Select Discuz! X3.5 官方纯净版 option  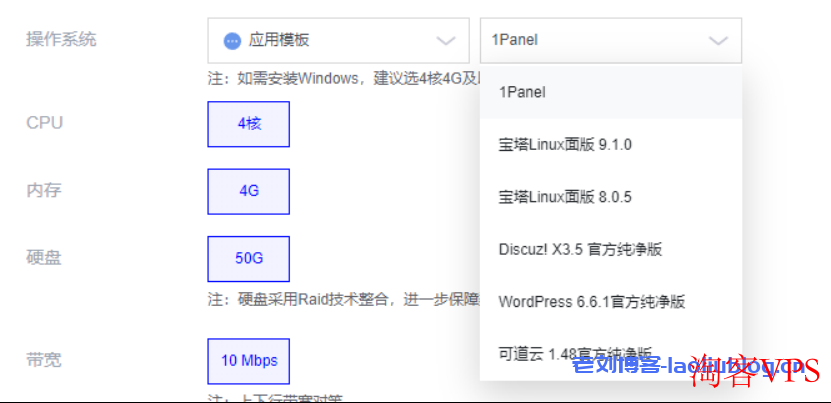(x=611, y=249)
